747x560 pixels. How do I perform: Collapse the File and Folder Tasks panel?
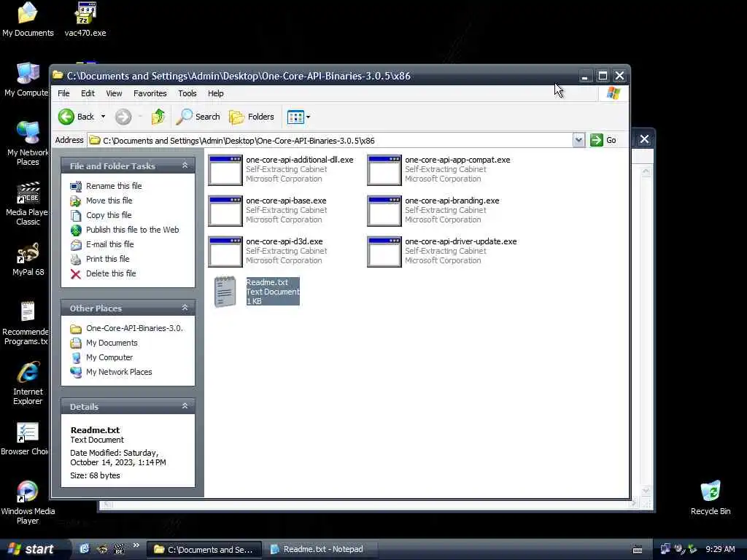click(x=185, y=166)
